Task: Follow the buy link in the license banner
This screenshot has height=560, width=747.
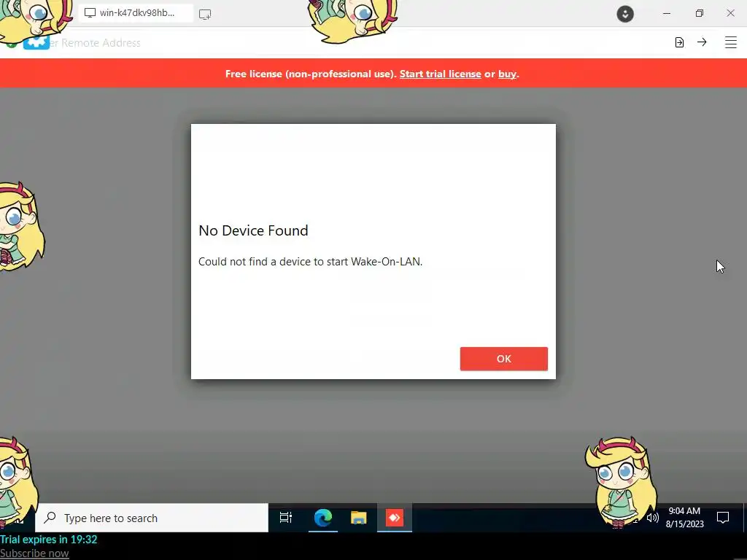Action: (x=507, y=74)
